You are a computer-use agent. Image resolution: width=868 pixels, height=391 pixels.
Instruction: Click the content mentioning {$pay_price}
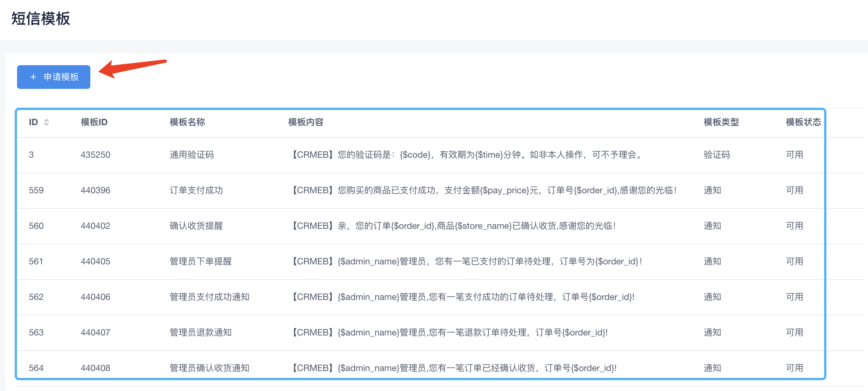[483, 190]
